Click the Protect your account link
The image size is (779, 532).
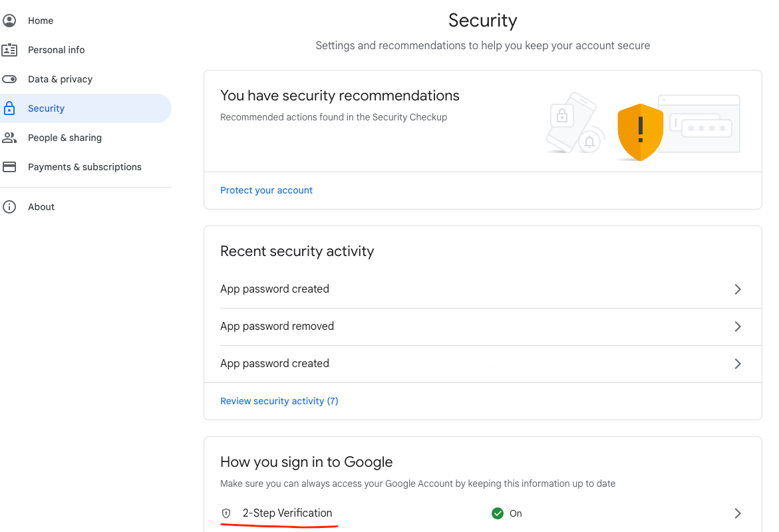(x=266, y=190)
